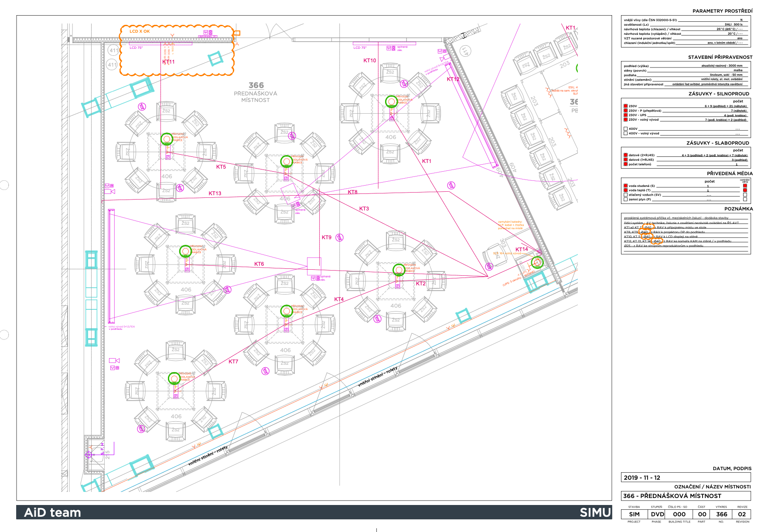Toggle the zemní plyn (P) checkbox
Viewport: 761px width, 532px height.
coord(625,200)
